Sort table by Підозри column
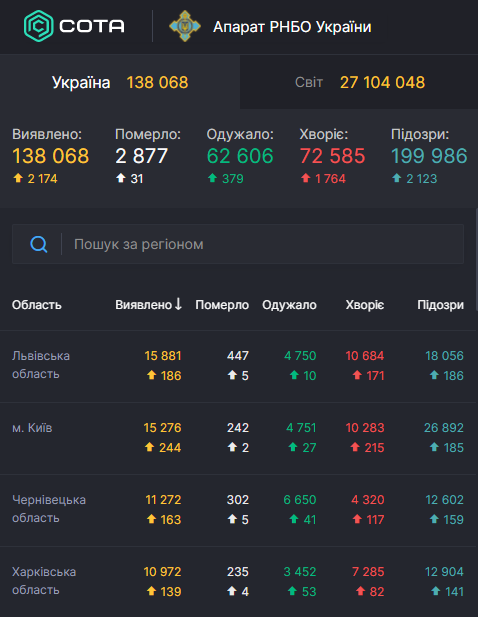Viewport: 478px width, 617px height. 440,305
